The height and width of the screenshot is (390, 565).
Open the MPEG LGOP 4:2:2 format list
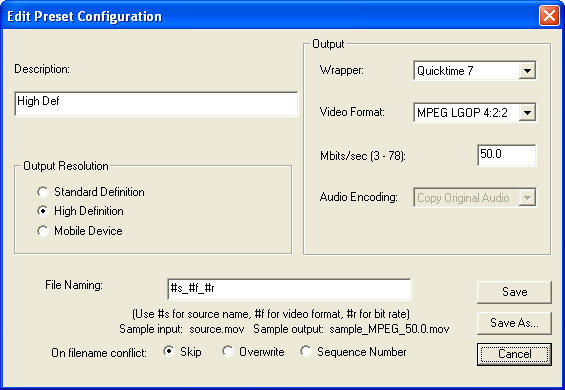coord(475,112)
